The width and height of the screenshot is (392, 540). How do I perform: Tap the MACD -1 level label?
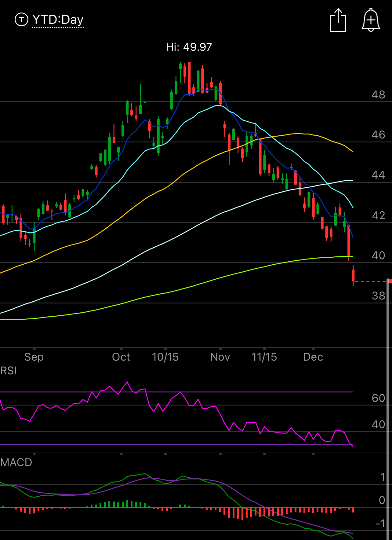pos(380,523)
